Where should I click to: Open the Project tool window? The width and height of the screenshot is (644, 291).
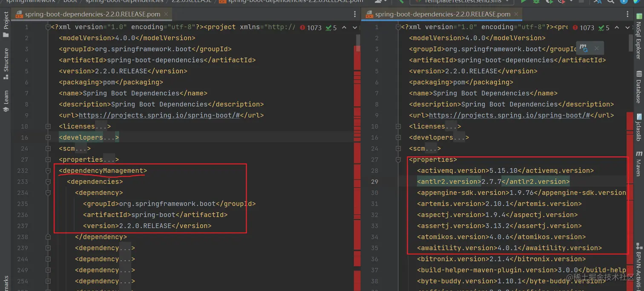tap(6, 24)
